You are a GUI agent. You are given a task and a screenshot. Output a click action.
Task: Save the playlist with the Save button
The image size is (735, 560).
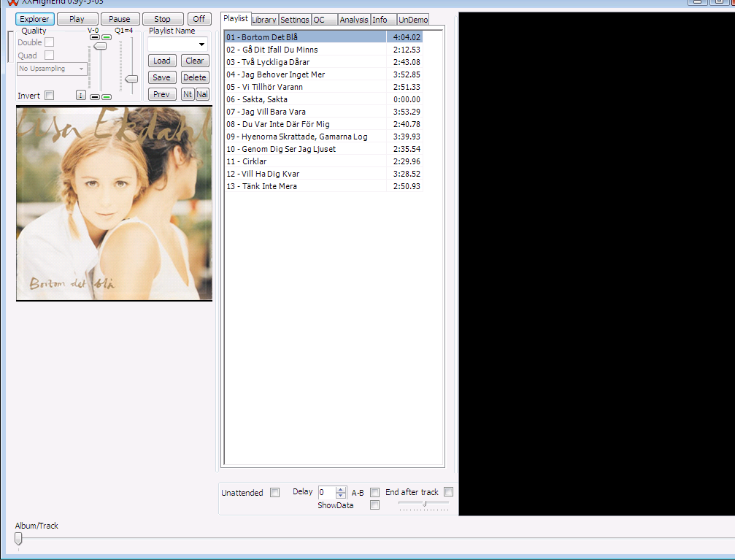point(162,78)
